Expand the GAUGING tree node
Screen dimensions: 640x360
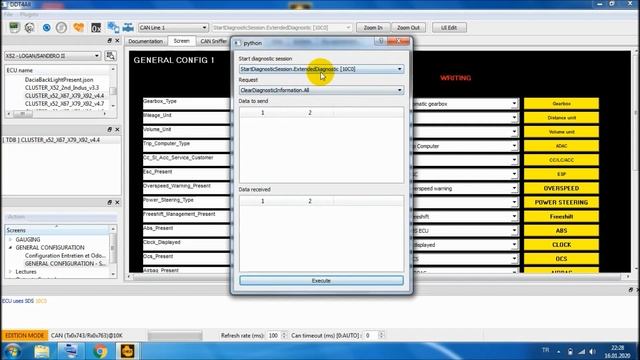tap(11, 240)
